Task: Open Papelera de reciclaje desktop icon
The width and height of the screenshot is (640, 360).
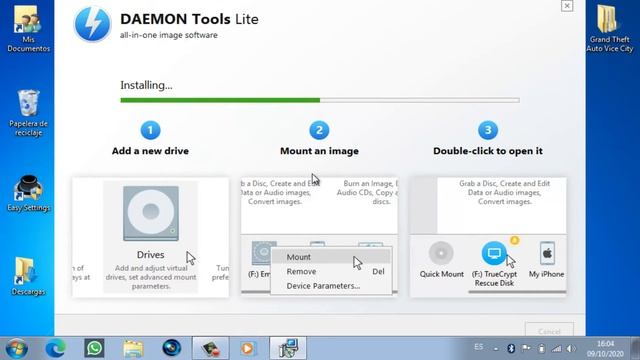Action: 28,113
